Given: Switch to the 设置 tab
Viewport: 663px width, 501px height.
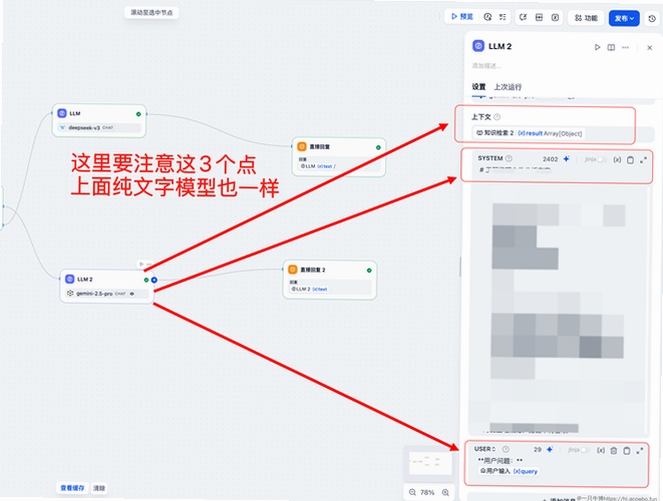Looking at the screenshot, I should [479, 87].
